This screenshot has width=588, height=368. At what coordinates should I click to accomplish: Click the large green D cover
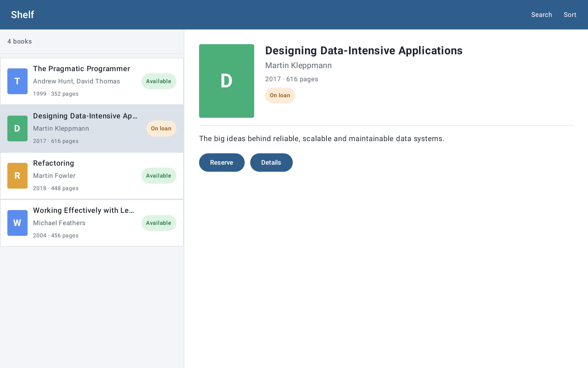[227, 81]
